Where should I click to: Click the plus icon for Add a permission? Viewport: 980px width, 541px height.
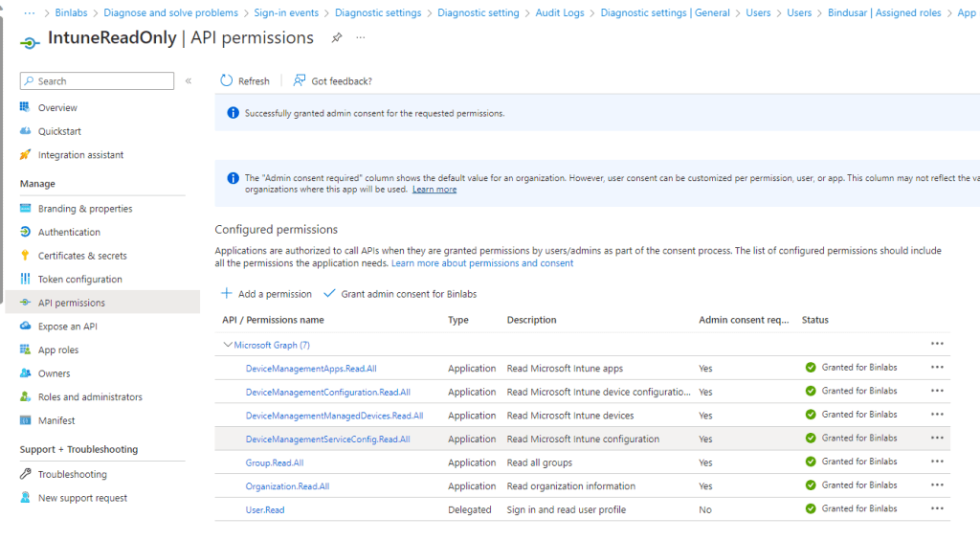click(x=227, y=294)
